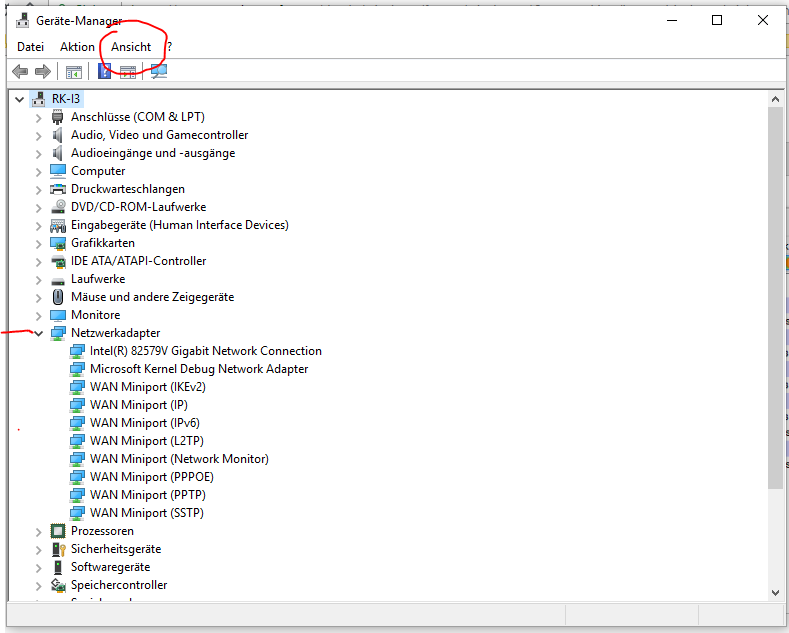Select WAN Miniport (IPv6)
This screenshot has height=633, width=789.
144,423
